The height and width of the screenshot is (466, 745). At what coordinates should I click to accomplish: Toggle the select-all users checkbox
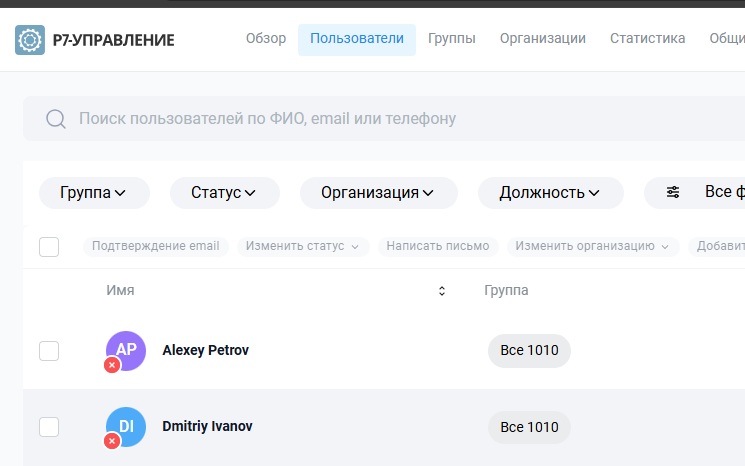[49, 246]
